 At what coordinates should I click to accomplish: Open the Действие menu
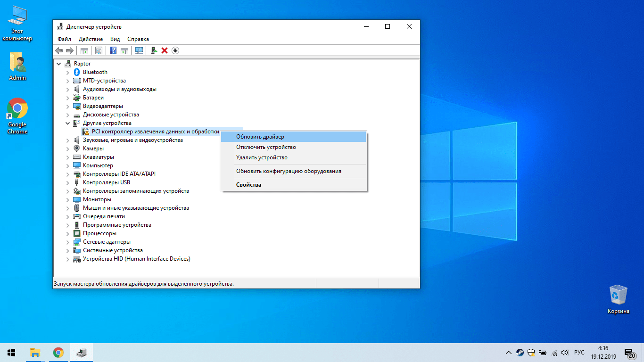pyautogui.click(x=91, y=39)
